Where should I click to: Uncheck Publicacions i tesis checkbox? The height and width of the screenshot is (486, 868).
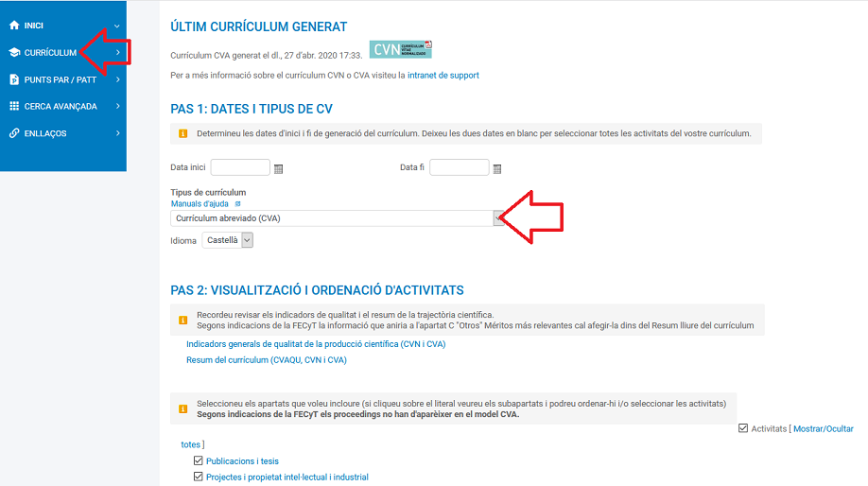(199, 460)
